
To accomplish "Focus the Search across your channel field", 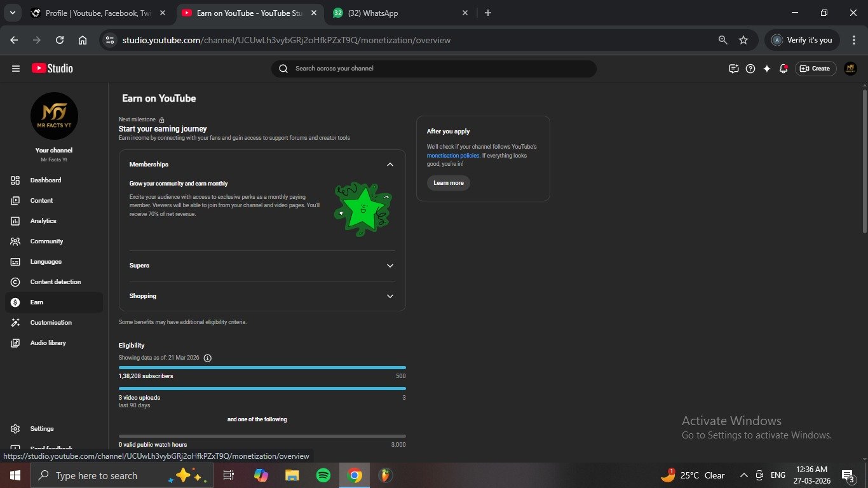I will 438,69.
